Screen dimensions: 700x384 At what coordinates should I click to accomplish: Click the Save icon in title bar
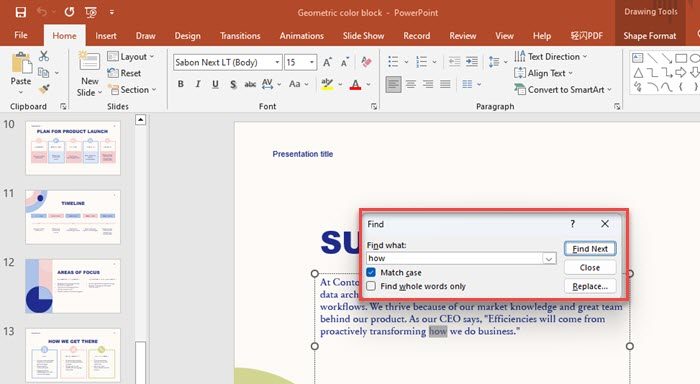[21, 12]
